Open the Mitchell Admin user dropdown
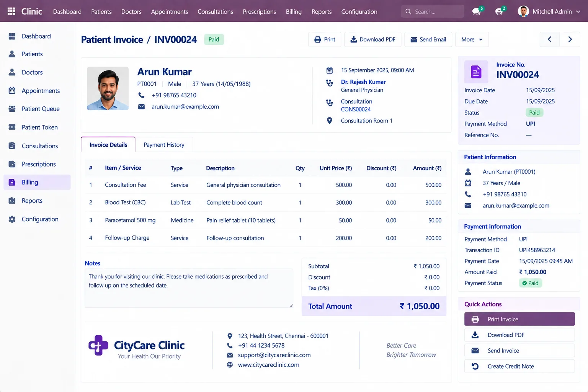Screen dimensions: 588x392 tap(549, 11)
